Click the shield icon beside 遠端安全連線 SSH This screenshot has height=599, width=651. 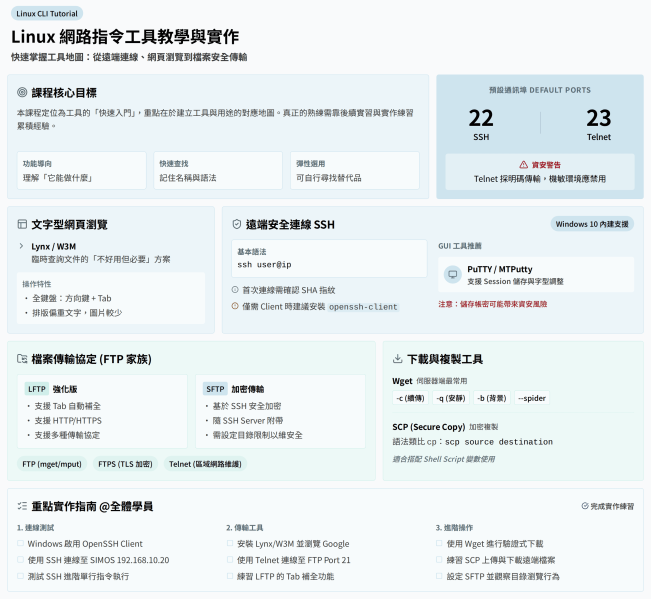[236, 224]
